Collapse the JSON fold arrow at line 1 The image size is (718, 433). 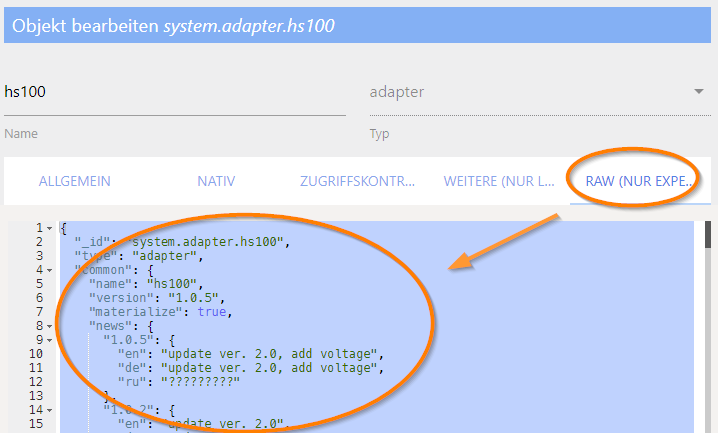tap(49, 228)
